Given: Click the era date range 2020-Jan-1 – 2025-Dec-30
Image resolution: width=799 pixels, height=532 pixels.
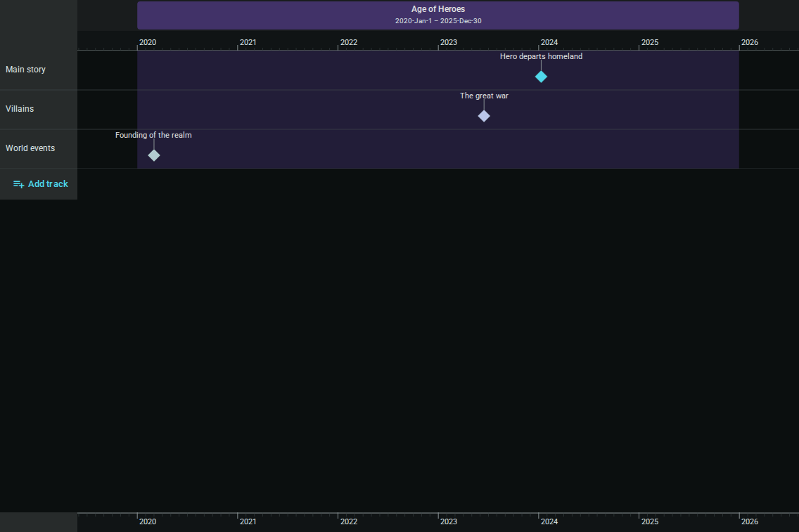Looking at the screenshot, I should pyautogui.click(x=438, y=21).
